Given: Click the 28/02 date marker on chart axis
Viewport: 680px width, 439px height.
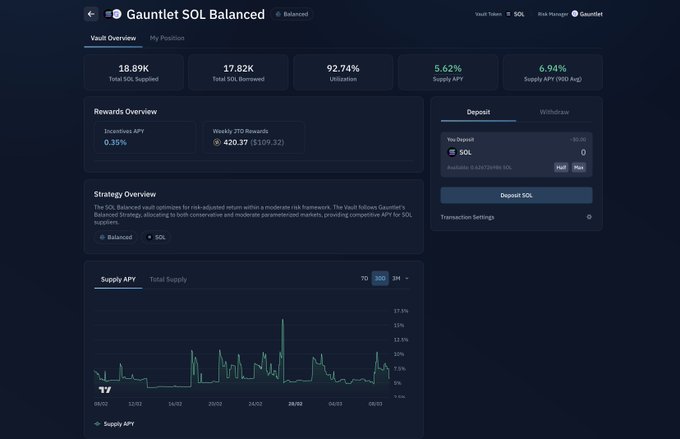Looking at the screenshot, I should tap(295, 404).
